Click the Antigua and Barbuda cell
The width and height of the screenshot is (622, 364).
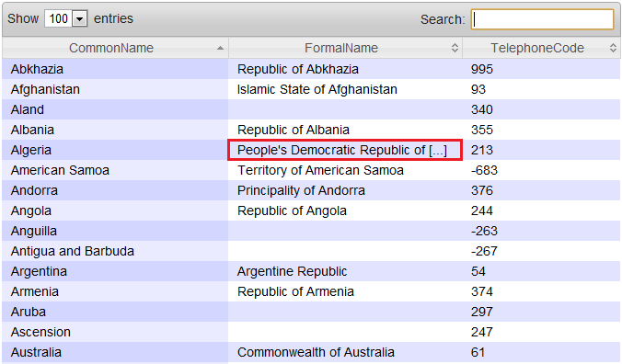(x=115, y=251)
